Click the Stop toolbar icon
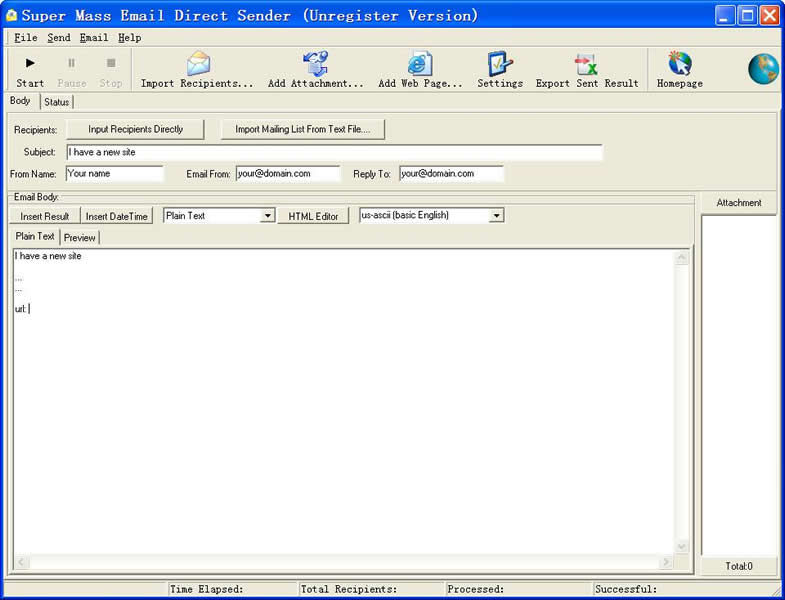785x600 pixels. tap(111, 63)
